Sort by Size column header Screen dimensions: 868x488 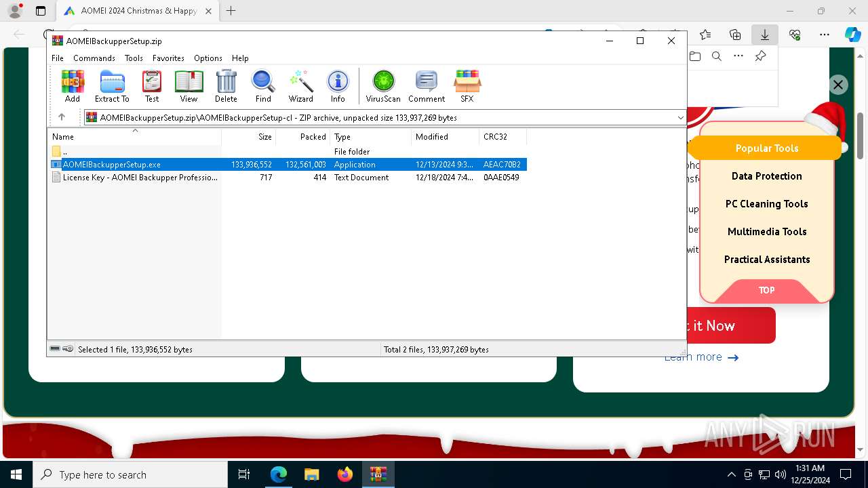[x=248, y=137]
